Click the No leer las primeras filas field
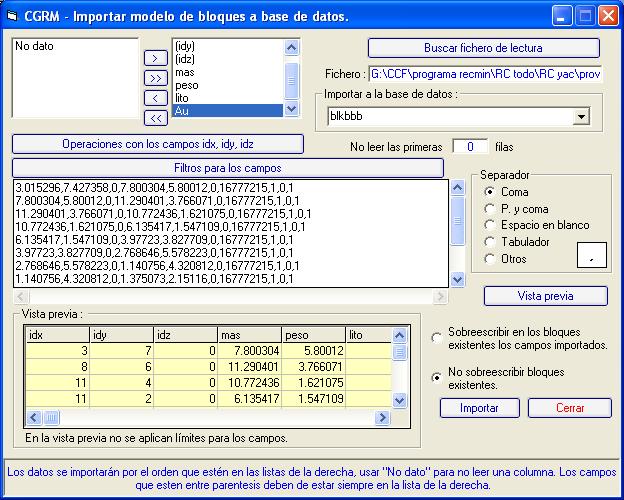 pyautogui.click(x=470, y=147)
